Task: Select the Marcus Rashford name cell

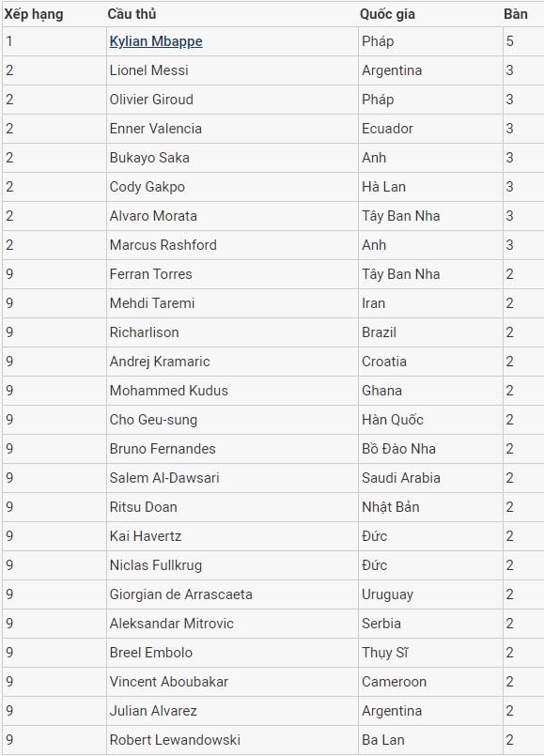Action: point(232,245)
